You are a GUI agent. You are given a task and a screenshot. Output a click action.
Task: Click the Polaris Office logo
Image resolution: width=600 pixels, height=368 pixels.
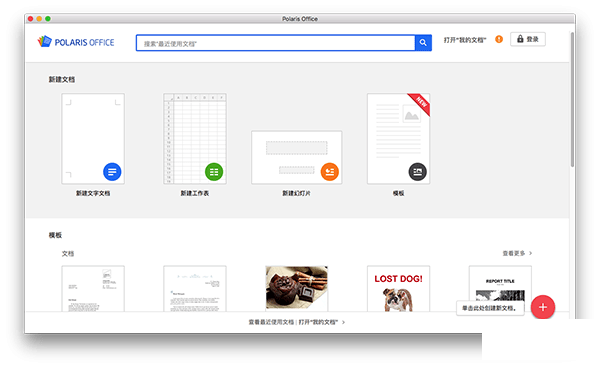click(x=76, y=42)
